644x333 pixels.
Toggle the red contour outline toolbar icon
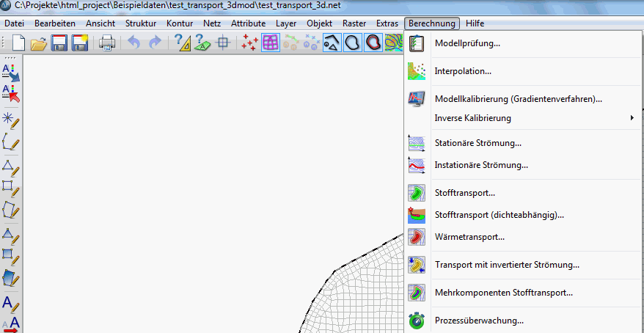(373, 43)
